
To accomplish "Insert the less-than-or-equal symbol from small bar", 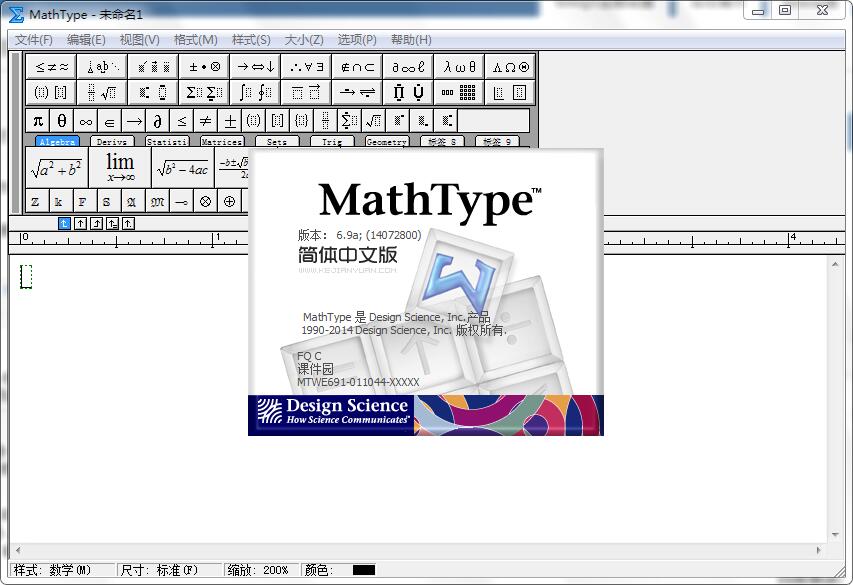I will tap(181, 121).
